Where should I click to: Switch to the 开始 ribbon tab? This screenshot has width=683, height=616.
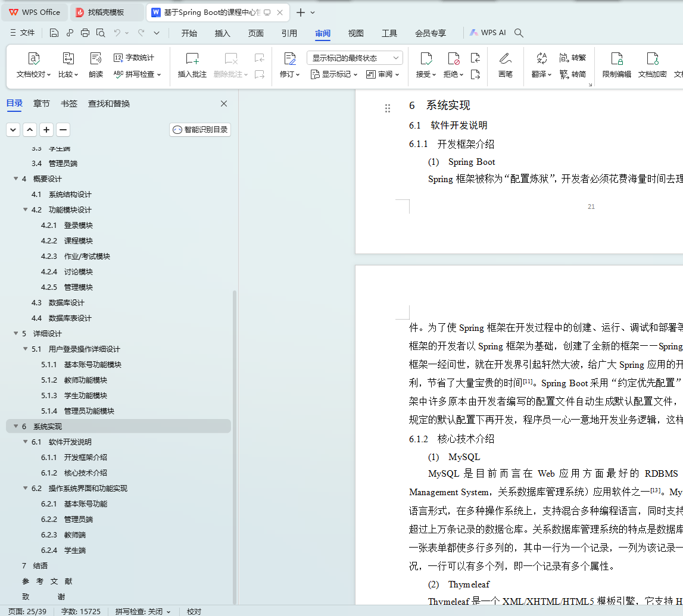[189, 33]
